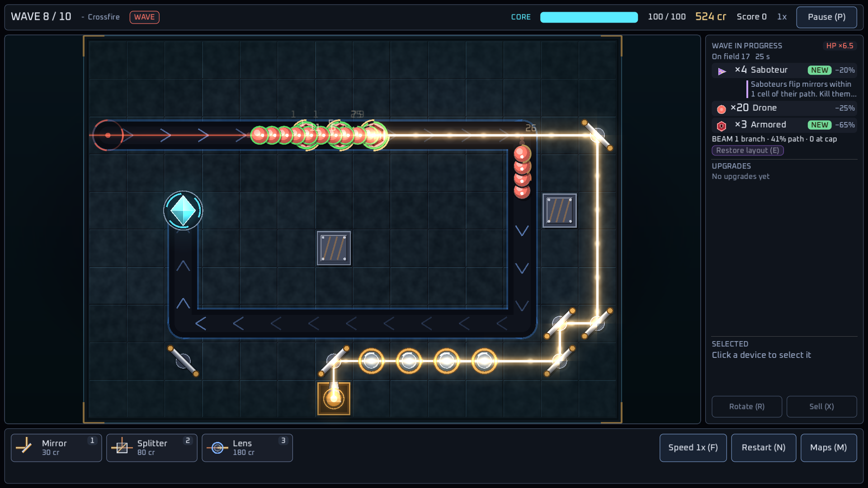
Task: Select the Splitter device from build bar
Action: [151, 448]
